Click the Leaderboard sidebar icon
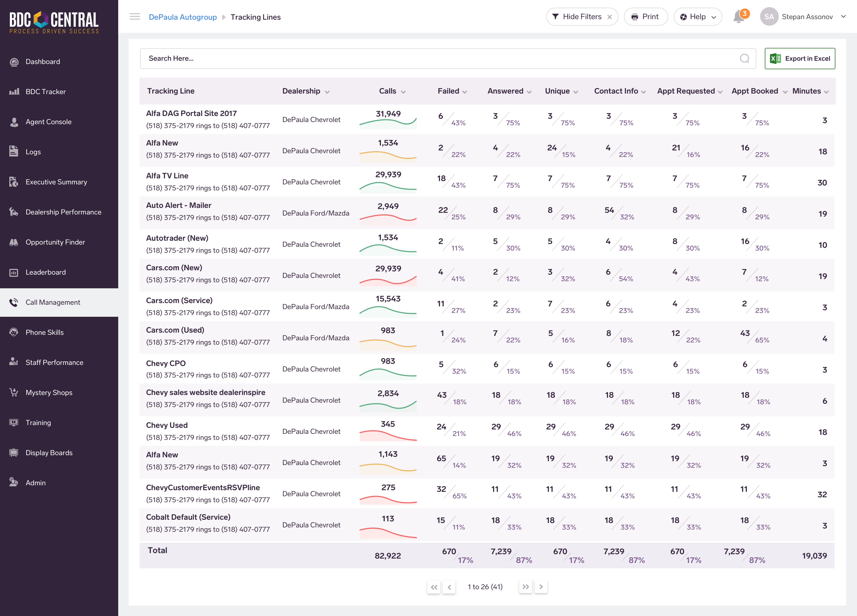 tap(14, 272)
